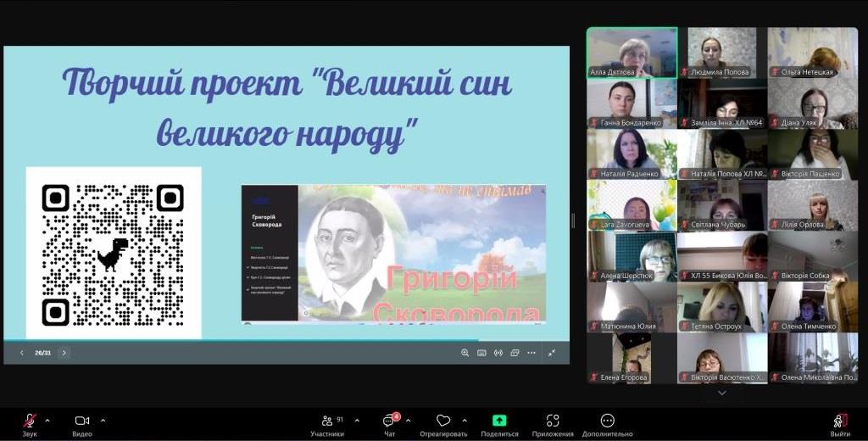The width and height of the screenshot is (868, 441).
Task: Start screen sharing with green Поделиться button
Action: coord(499,425)
